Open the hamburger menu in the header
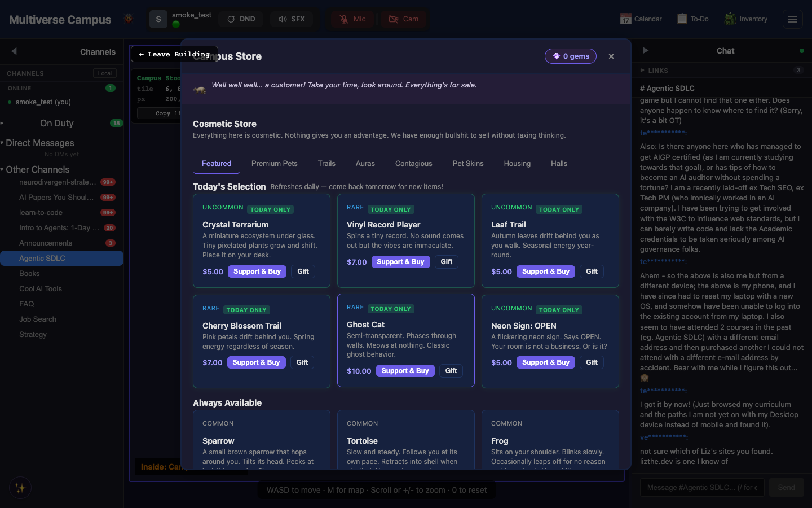Image resolution: width=812 pixels, height=508 pixels. pos(792,19)
